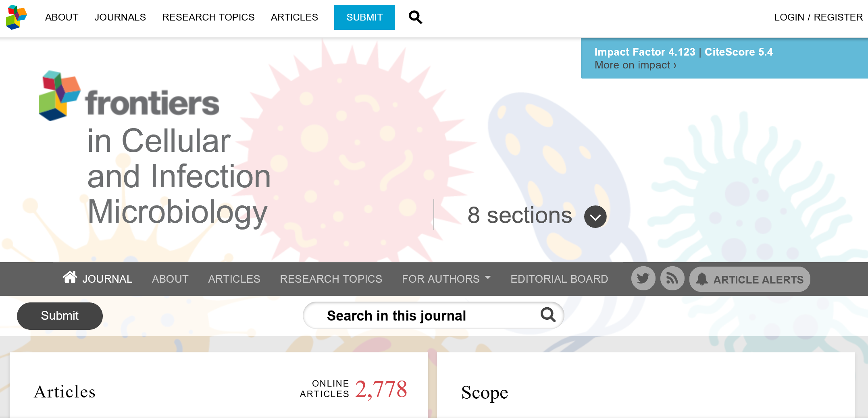Click Login / Register link
The width and height of the screenshot is (868, 418).
point(818,17)
